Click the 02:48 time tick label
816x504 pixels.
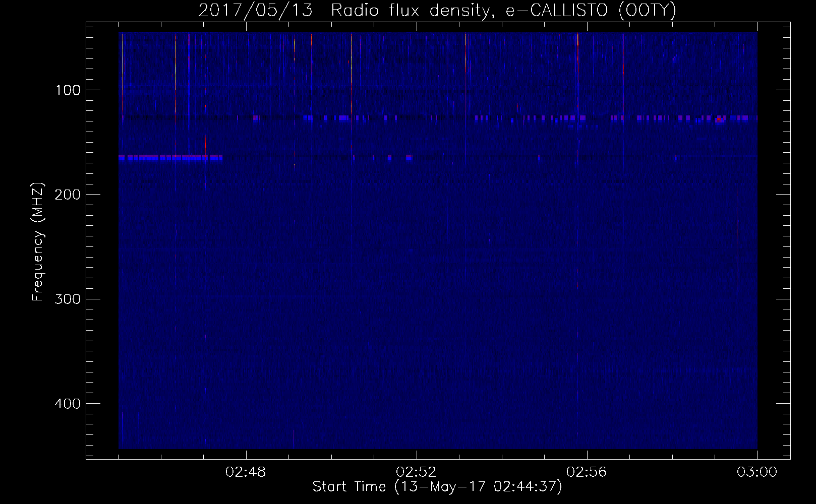click(246, 472)
